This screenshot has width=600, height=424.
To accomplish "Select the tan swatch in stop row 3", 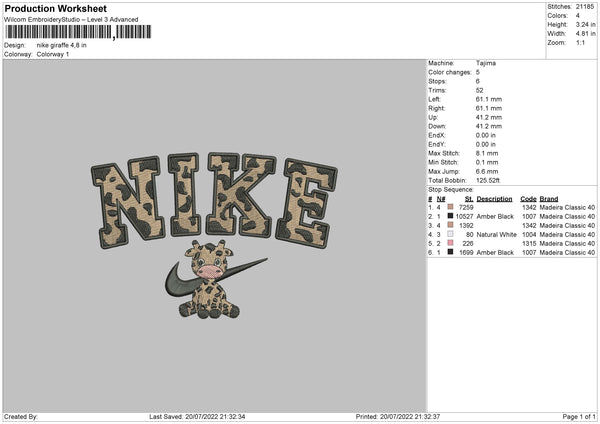I will [450, 225].
